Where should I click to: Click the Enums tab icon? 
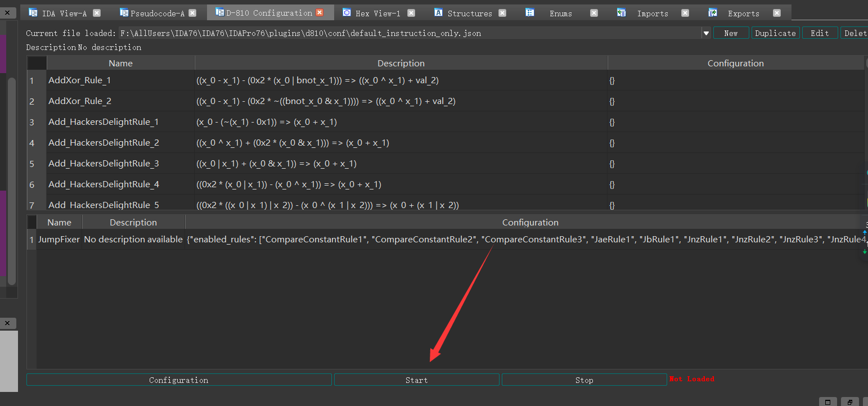click(530, 13)
